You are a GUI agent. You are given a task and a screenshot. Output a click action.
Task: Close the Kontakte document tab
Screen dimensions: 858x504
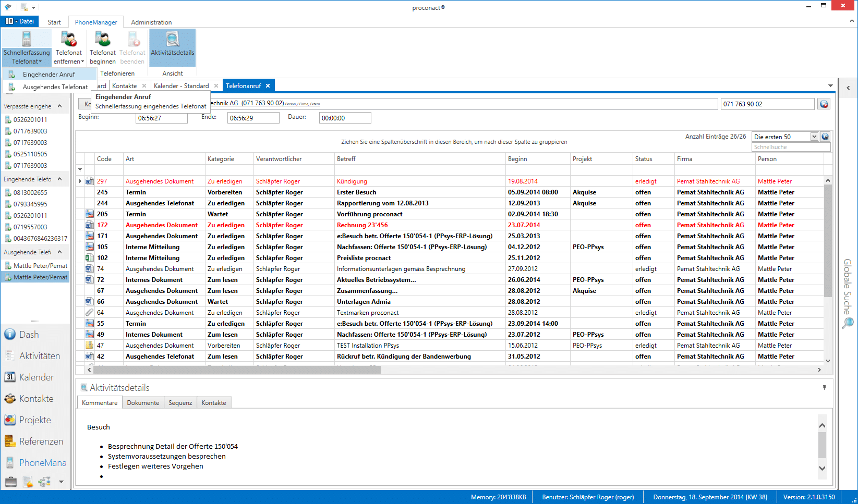coord(144,86)
